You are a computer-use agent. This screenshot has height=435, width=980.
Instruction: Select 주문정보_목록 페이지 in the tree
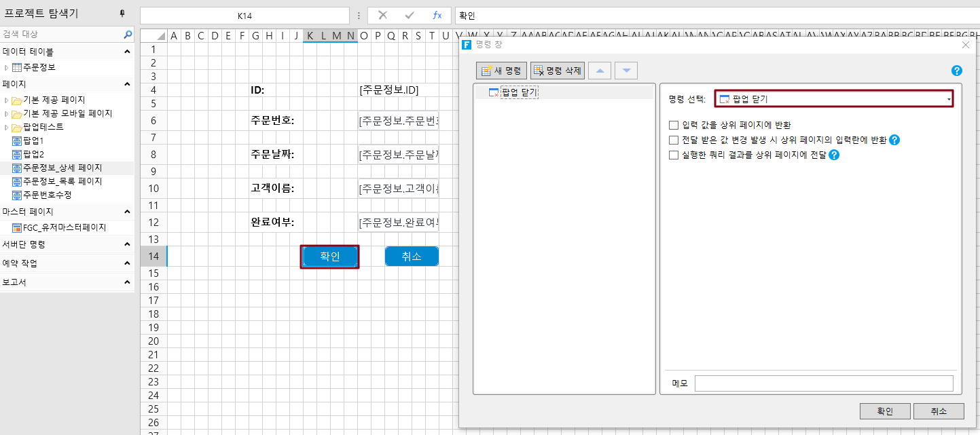62,181
